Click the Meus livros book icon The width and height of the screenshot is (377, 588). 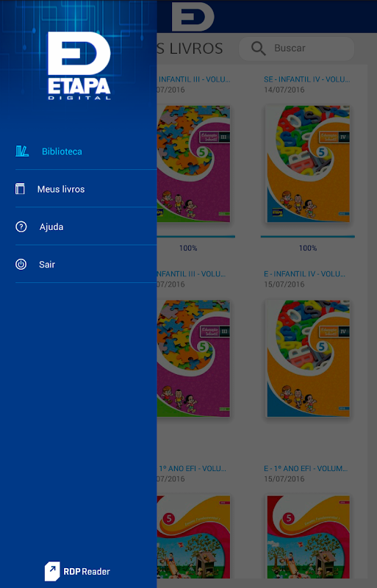pyautogui.click(x=20, y=189)
